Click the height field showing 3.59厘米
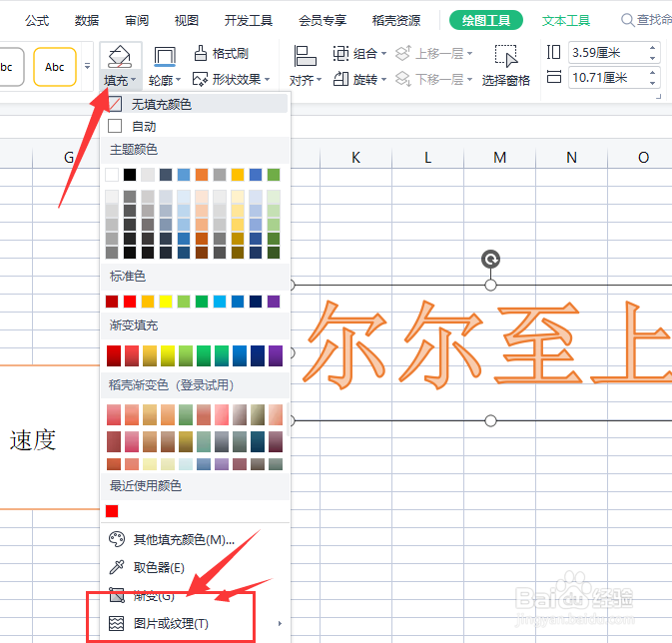 pyautogui.click(x=608, y=53)
